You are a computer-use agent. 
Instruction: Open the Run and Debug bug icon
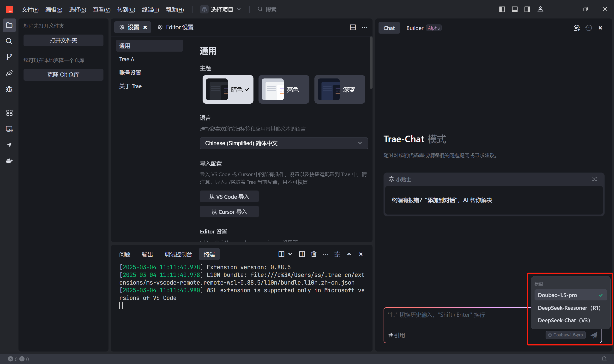pos(9,89)
